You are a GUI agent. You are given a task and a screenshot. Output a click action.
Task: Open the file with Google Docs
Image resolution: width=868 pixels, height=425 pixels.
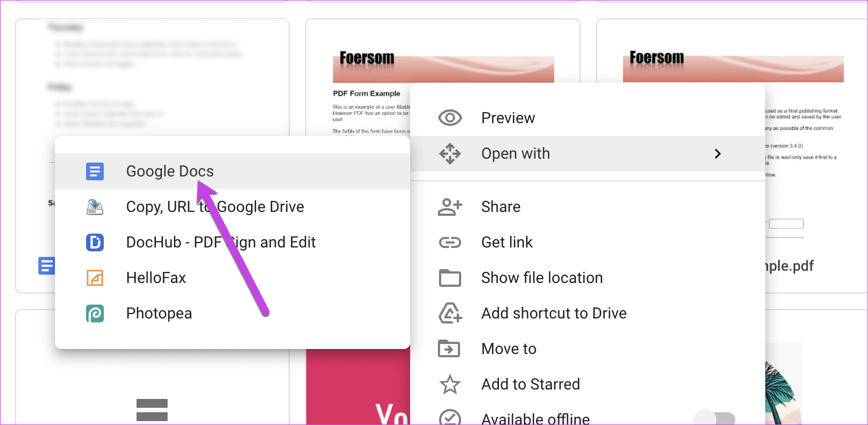click(170, 171)
